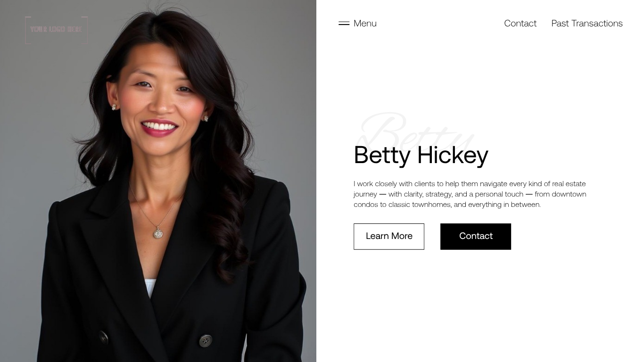Viewport: 644px width, 362px height.
Task: Click the intro paragraph about real estate journeys
Action: pos(470,194)
